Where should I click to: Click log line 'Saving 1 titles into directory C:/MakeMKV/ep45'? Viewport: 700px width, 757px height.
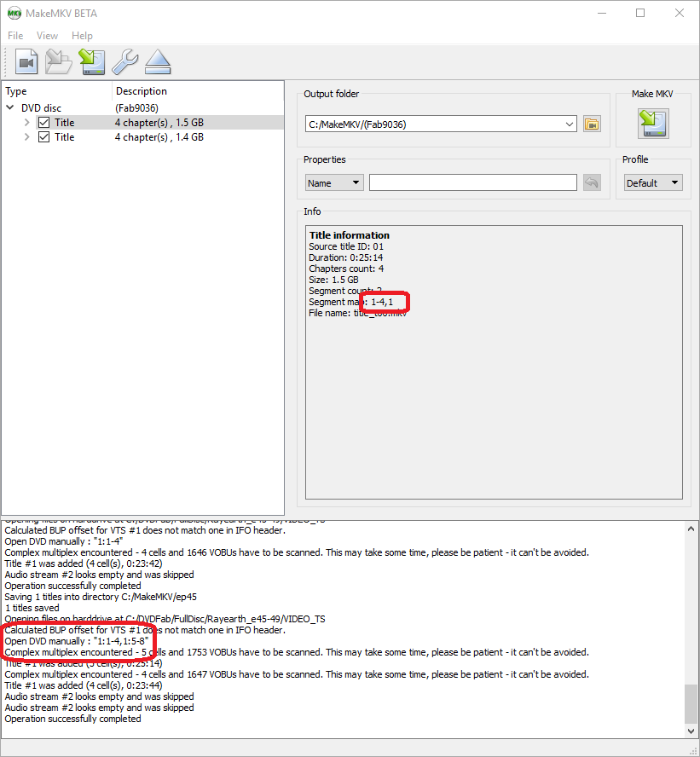pos(101,597)
